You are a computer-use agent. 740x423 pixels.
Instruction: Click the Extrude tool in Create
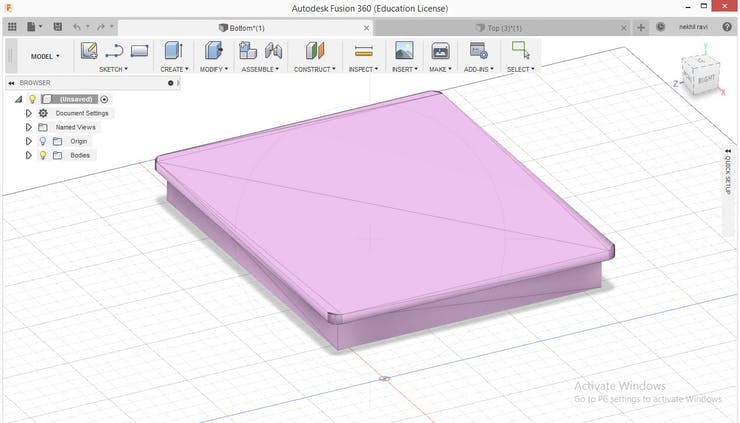tap(173, 50)
